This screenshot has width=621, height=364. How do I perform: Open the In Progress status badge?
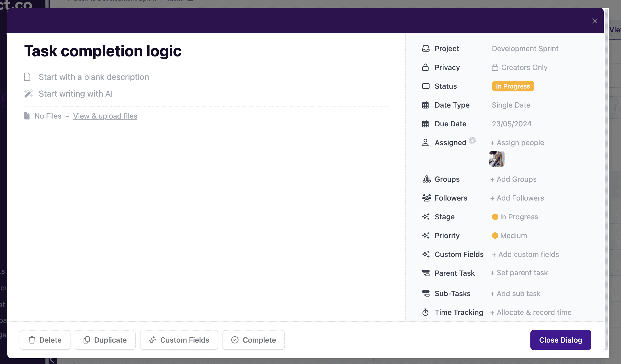(x=513, y=86)
